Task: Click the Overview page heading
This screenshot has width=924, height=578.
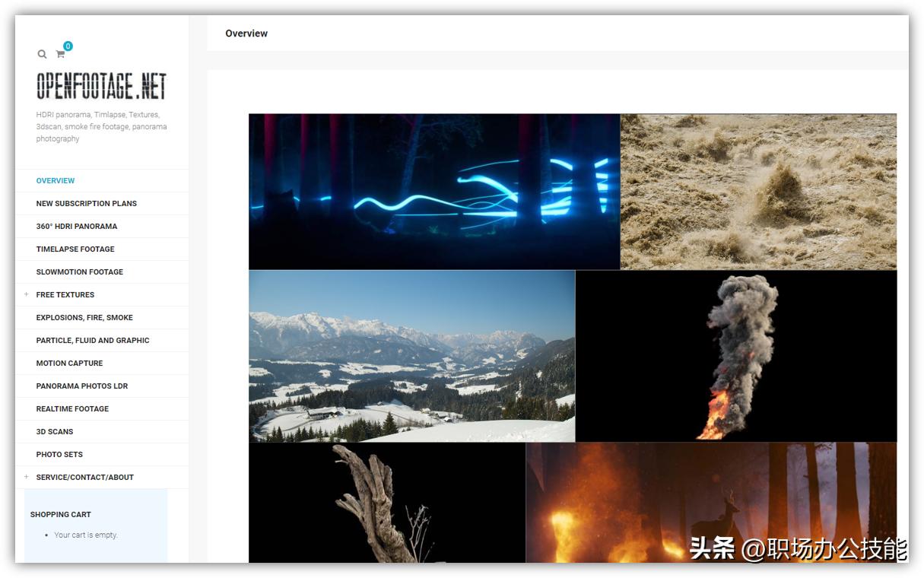Action: [246, 33]
